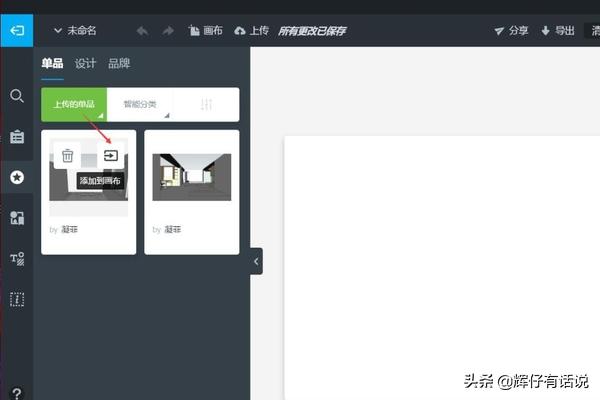Click the blue exit arrow icon
Image resolution: width=600 pixels, height=400 pixels.
point(17,31)
